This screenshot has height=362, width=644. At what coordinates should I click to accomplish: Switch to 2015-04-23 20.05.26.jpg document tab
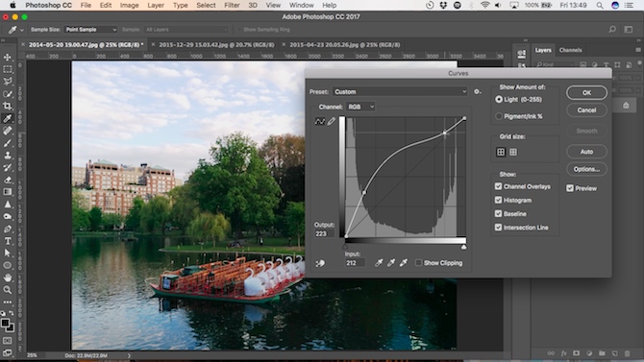point(345,45)
